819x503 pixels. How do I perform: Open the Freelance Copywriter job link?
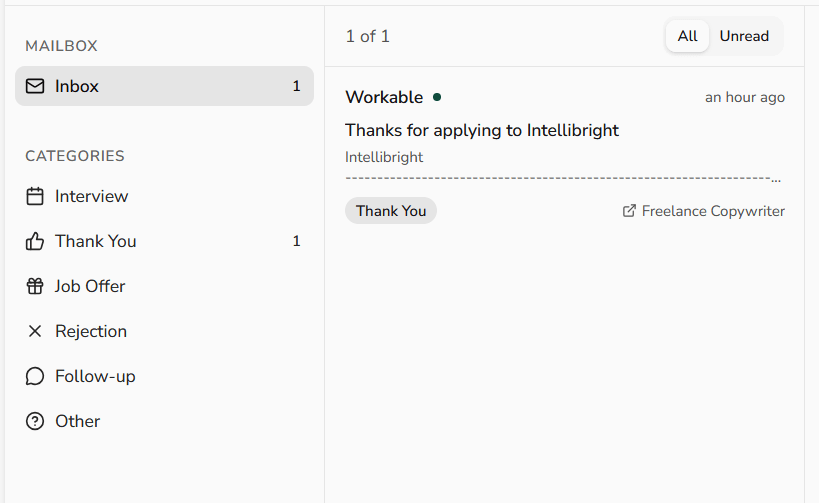click(713, 211)
